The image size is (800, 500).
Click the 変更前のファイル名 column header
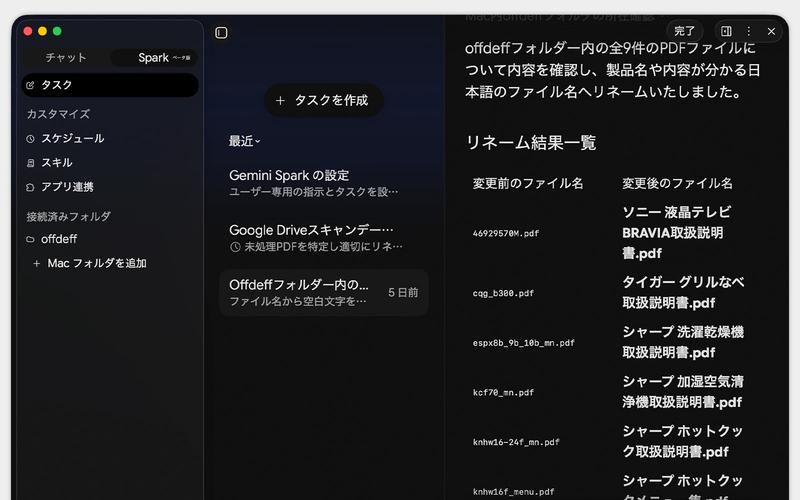click(x=528, y=183)
